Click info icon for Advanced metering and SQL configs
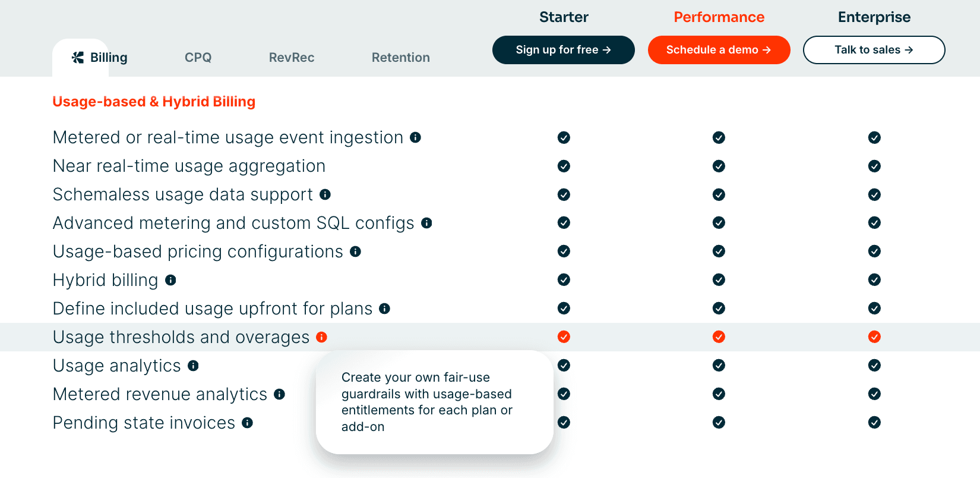This screenshot has width=980, height=478. pyautogui.click(x=426, y=223)
